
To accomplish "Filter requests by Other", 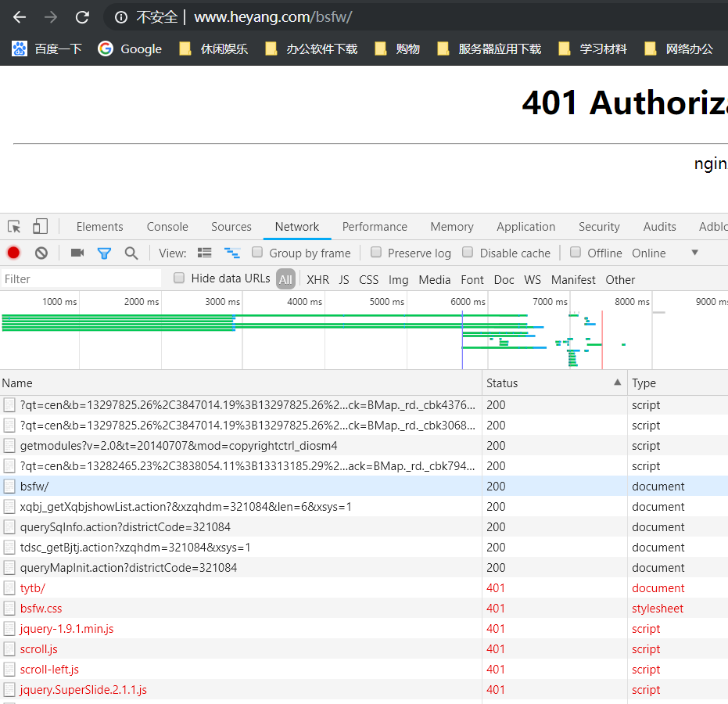I will click(x=620, y=279).
